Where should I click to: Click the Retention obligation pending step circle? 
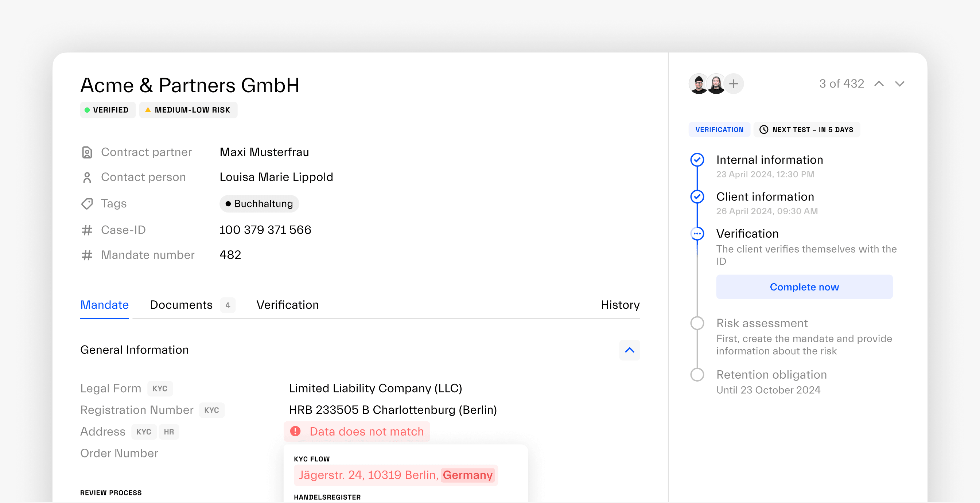697,374
